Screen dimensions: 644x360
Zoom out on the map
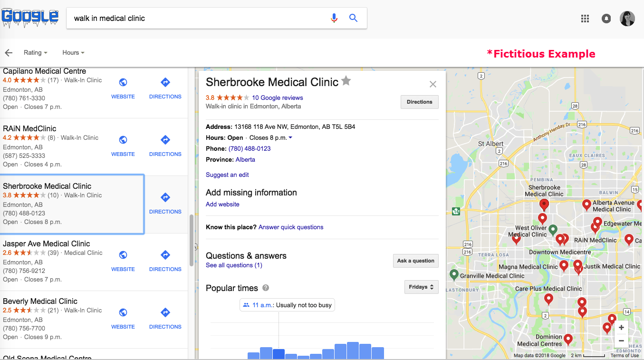[x=621, y=341]
